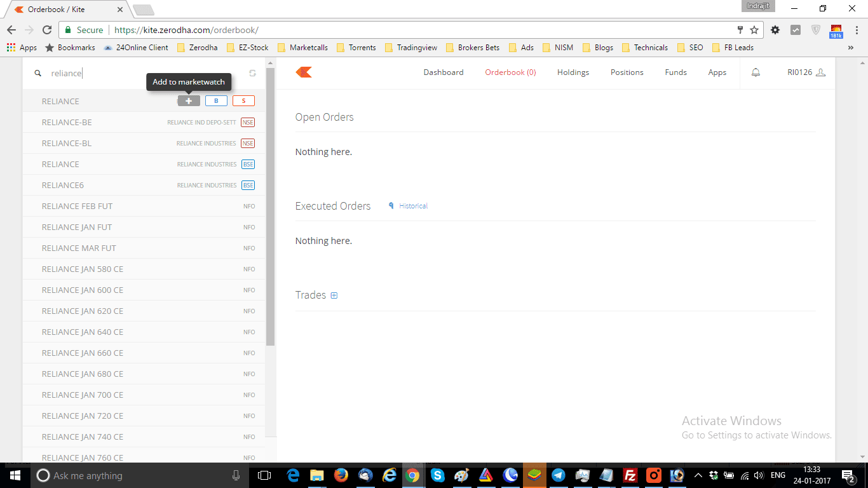This screenshot has height=488, width=868.
Task: Open the Zerodha bookmarks folder
Action: coord(197,48)
